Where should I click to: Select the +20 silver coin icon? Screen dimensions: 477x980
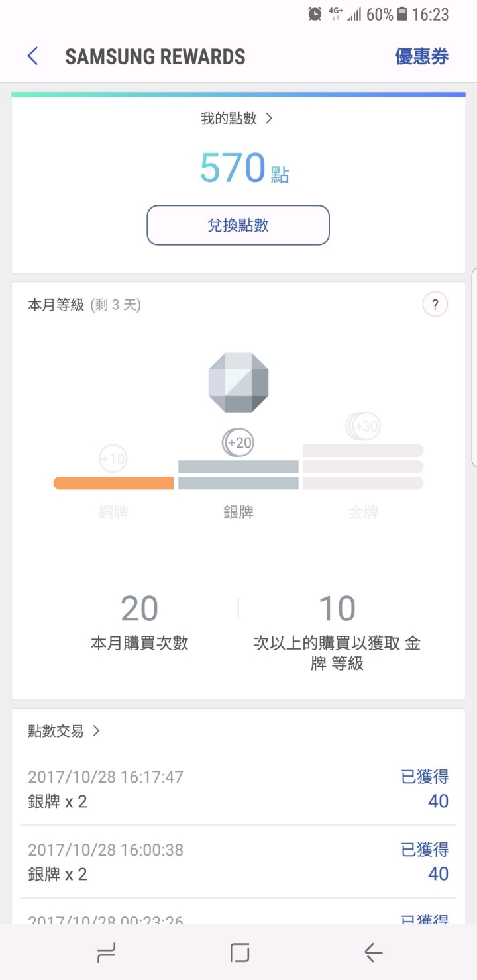[238, 442]
